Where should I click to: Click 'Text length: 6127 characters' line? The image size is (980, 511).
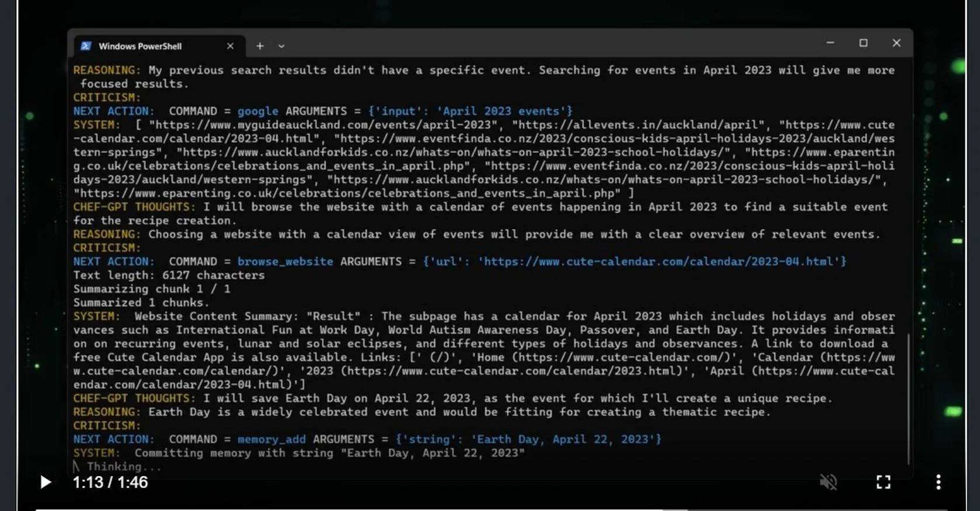169,275
